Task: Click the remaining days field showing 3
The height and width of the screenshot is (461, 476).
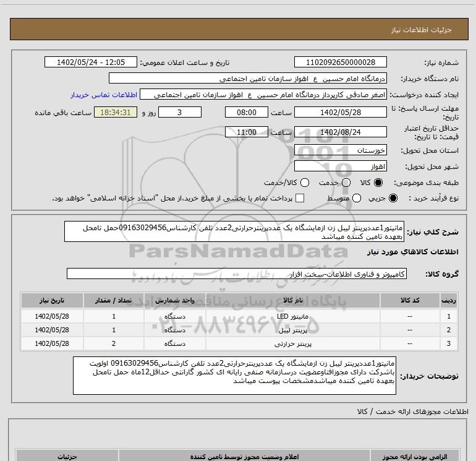Action: 180,113
